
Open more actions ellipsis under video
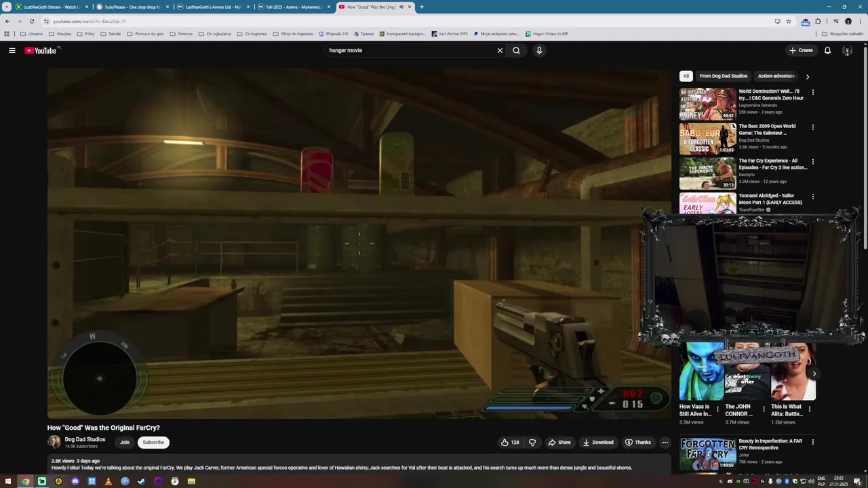pos(665,442)
